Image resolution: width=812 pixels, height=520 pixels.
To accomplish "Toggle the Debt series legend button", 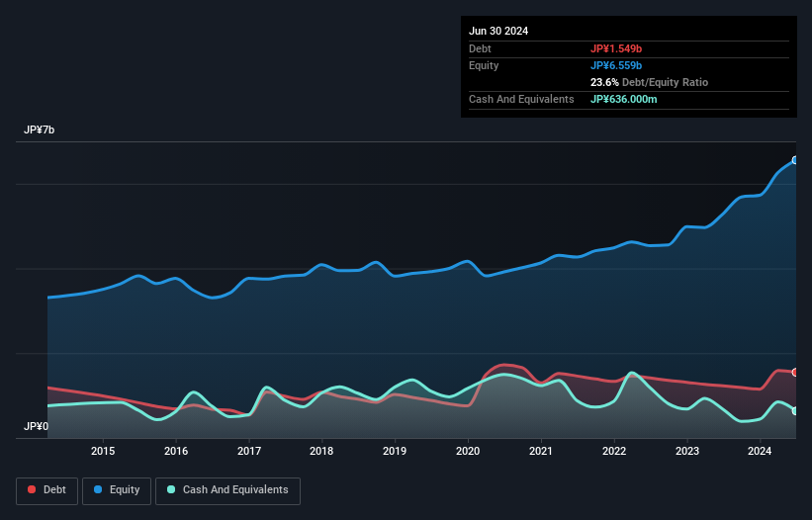I will click(47, 490).
